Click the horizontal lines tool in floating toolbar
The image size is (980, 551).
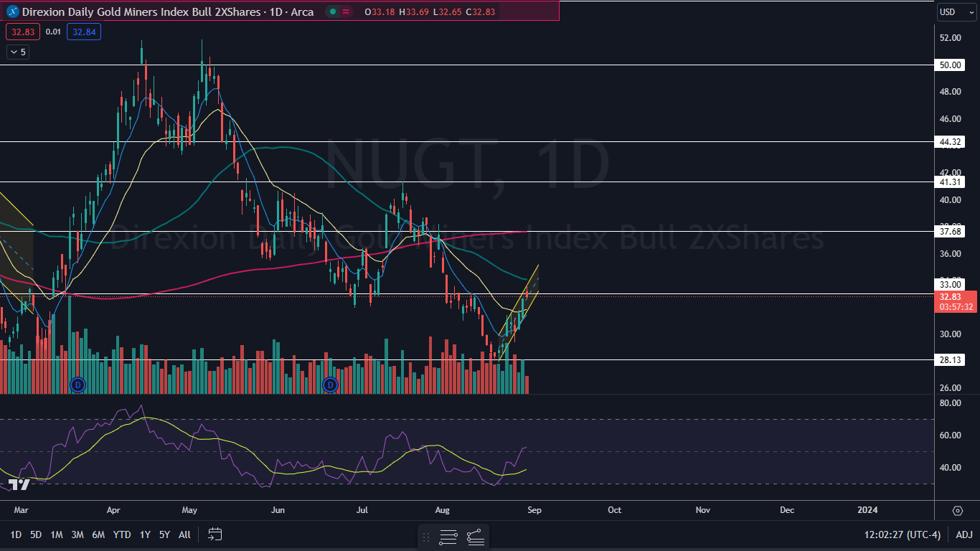[449, 537]
